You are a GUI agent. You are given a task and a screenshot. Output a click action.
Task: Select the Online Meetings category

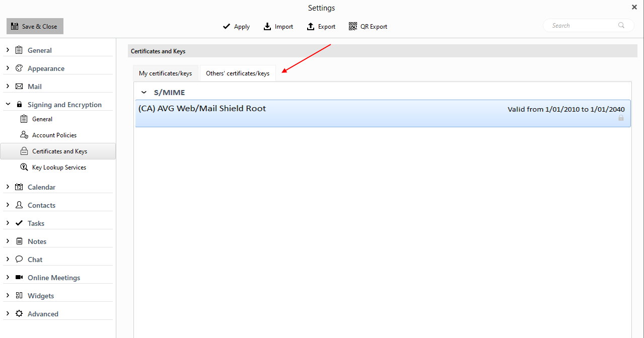(54, 278)
